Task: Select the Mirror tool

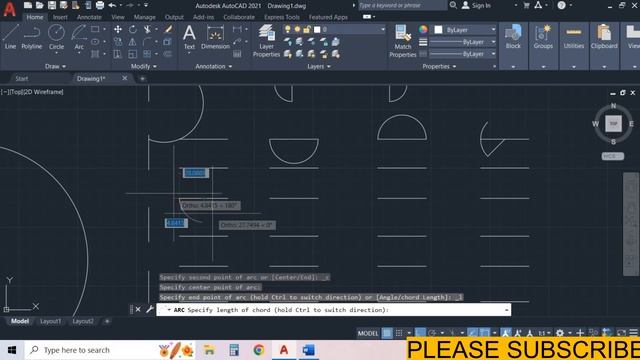Action: pyautogui.click(x=133, y=42)
